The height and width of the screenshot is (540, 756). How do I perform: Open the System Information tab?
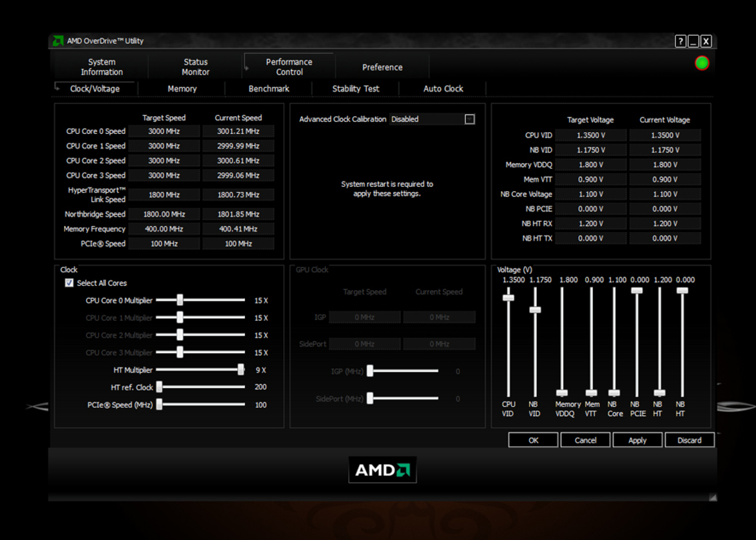click(x=102, y=67)
